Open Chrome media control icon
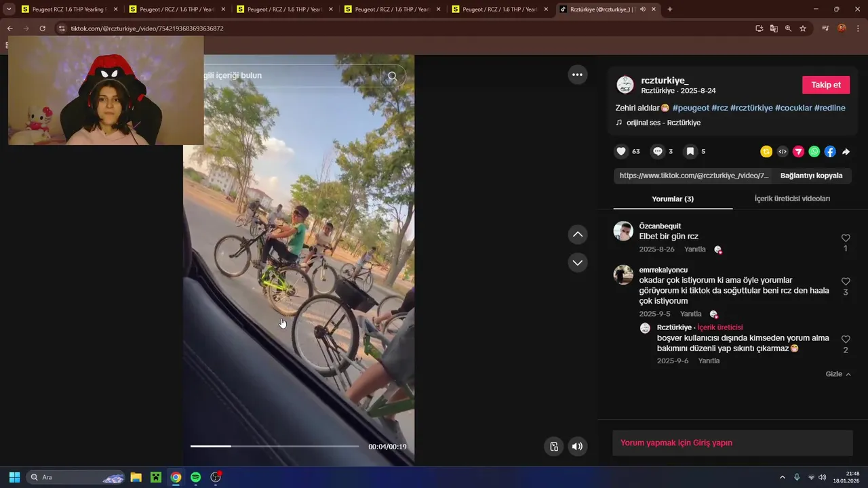 tap(825, 28)
